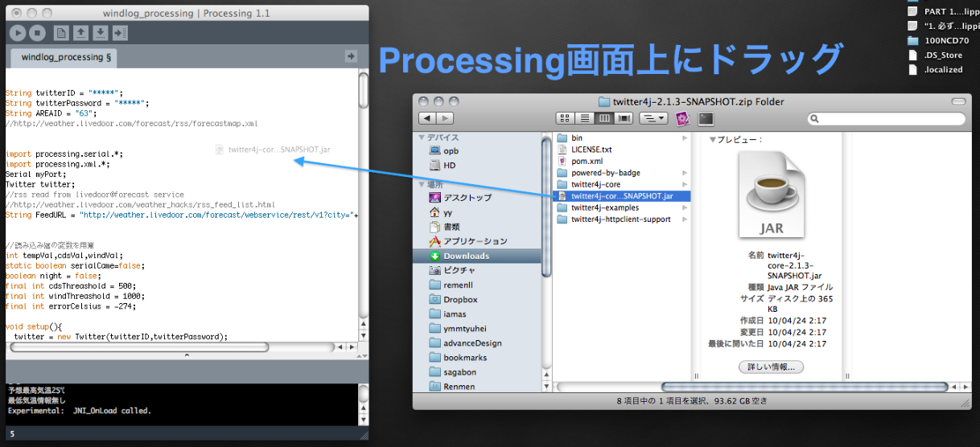Go back in Finder window

coord(427,119)
